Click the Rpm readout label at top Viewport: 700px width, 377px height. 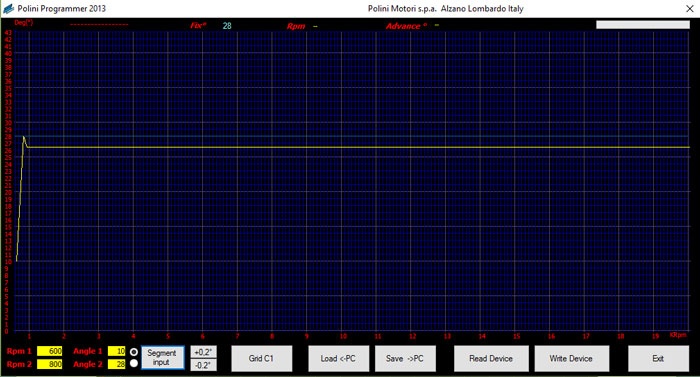[296, 26]
